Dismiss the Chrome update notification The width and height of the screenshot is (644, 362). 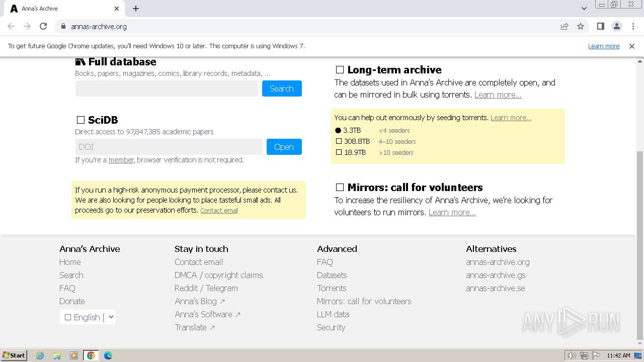pos(632,46)
